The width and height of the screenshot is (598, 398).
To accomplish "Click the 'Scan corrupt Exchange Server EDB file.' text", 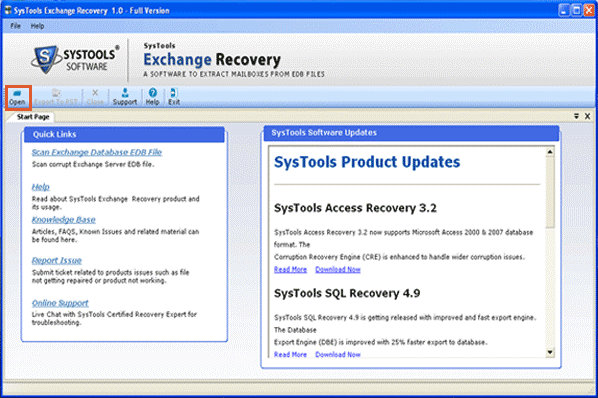I will 93,164.
